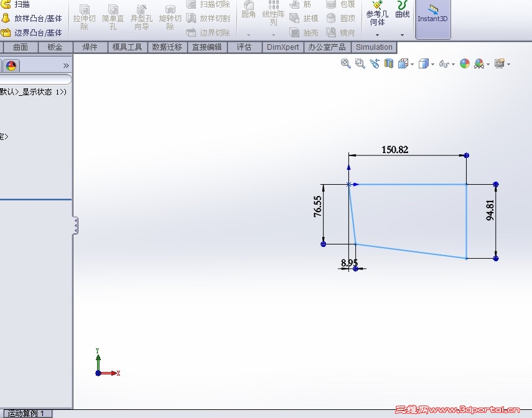Open the Display Style dropdown arrow
Image resolution: width=532 pixels, height=418 pixels.
pyautogui.click(x=432, y=64)
